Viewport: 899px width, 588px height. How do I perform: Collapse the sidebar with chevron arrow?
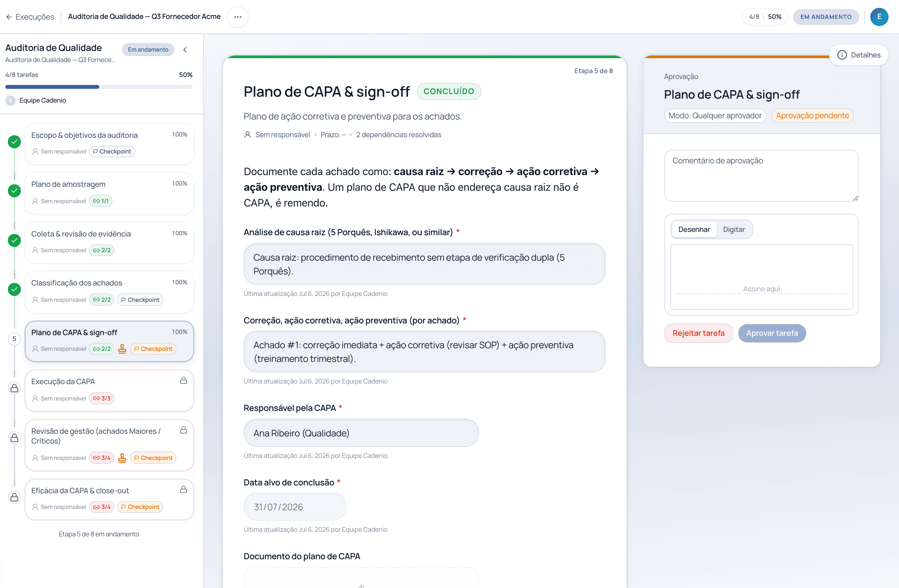(x=185, y=49)
